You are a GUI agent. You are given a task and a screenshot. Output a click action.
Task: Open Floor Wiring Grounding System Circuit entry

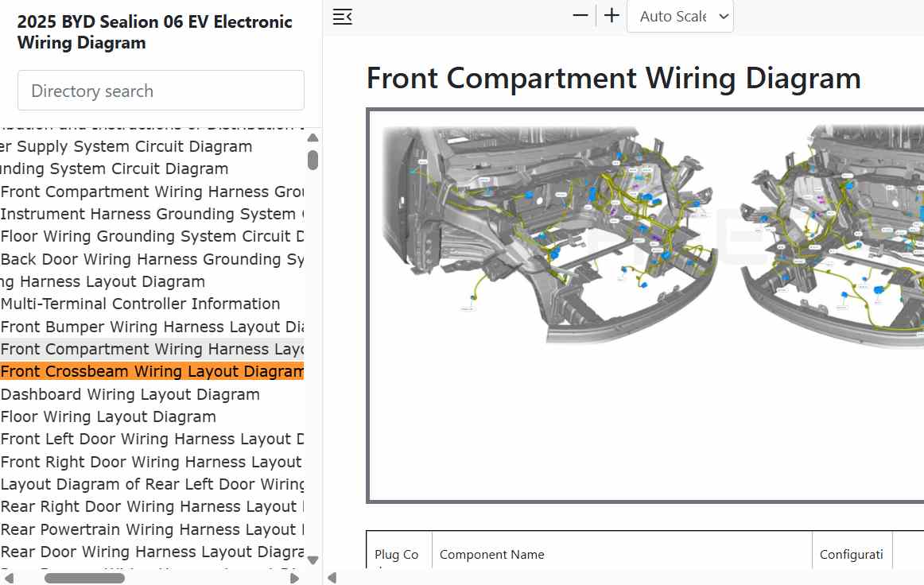tap(152, 237)
